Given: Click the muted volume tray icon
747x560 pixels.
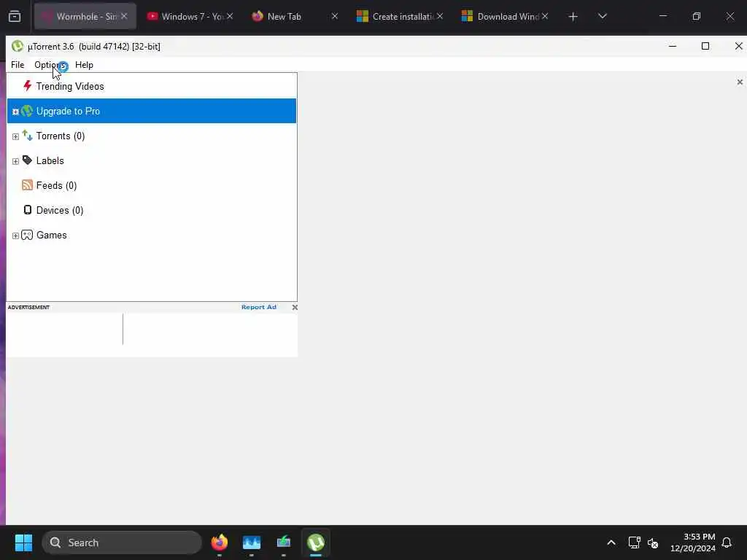Looking at the screenshot, I should click(653, 542).
